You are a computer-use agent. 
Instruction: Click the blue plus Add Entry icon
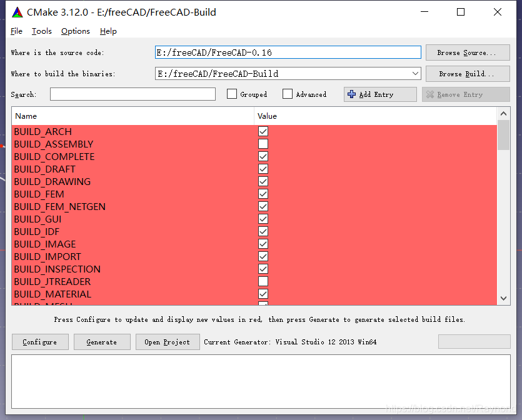tap(351, 94)
